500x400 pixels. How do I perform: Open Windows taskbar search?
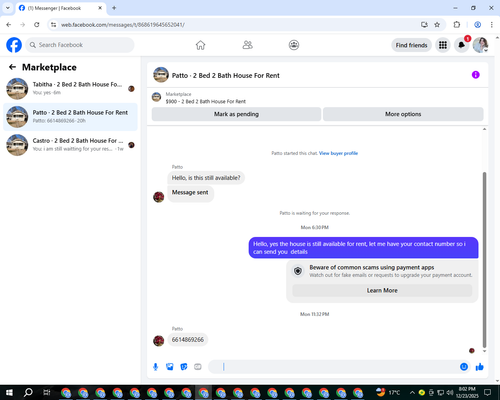28,393
